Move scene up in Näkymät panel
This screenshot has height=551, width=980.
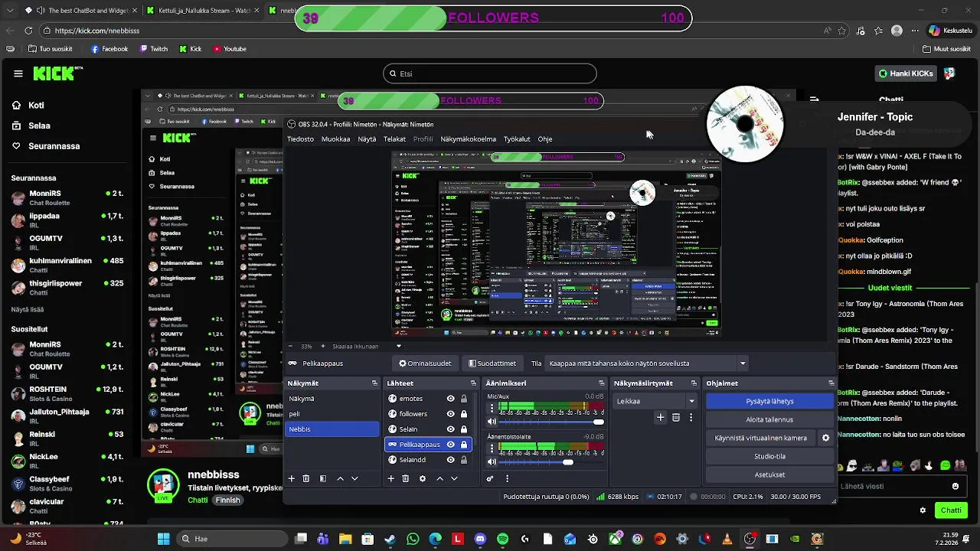340,478
